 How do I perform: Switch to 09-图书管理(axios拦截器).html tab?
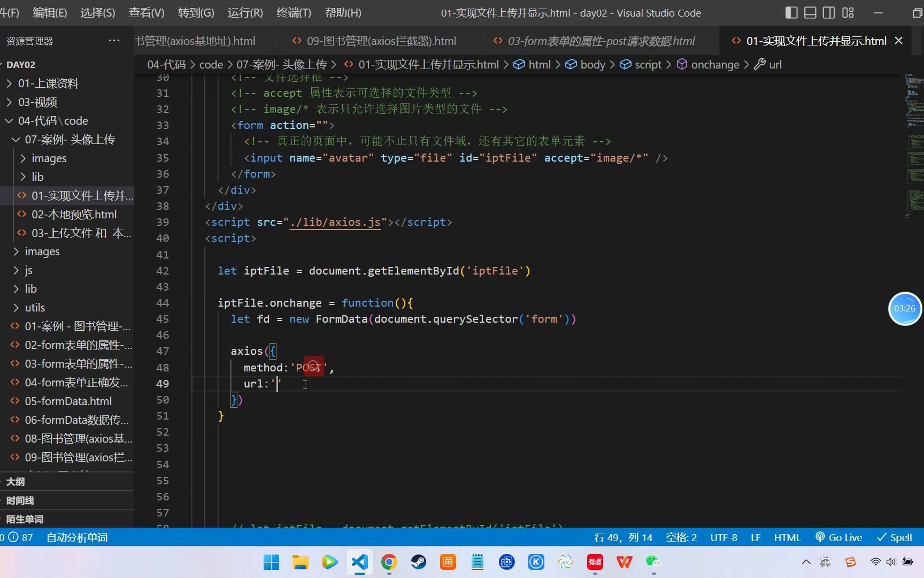coord(381,41)
